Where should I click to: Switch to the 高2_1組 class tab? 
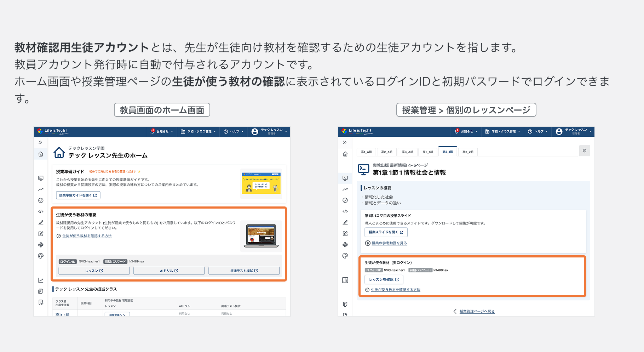pos(428,152)
